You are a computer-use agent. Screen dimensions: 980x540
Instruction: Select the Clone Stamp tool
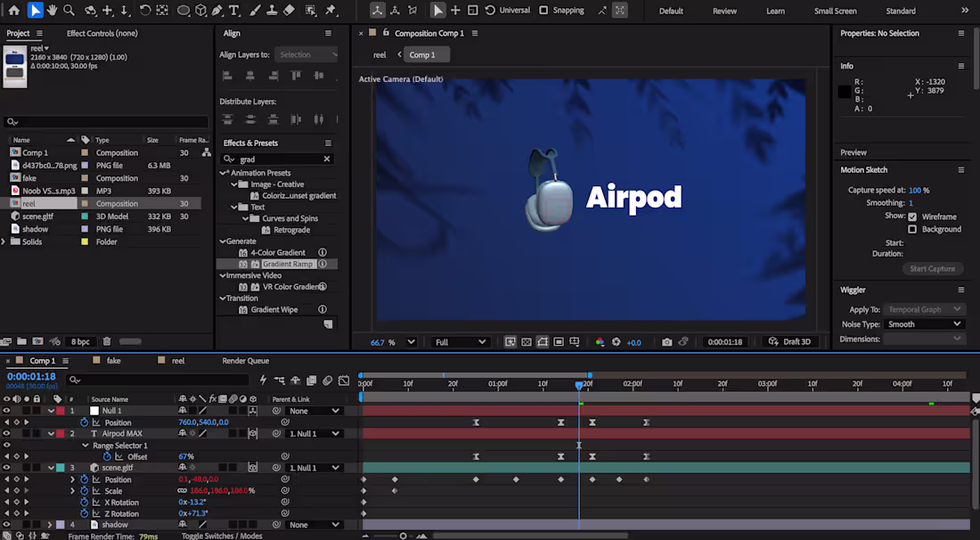pyautogui.click(x=272, y=10)
